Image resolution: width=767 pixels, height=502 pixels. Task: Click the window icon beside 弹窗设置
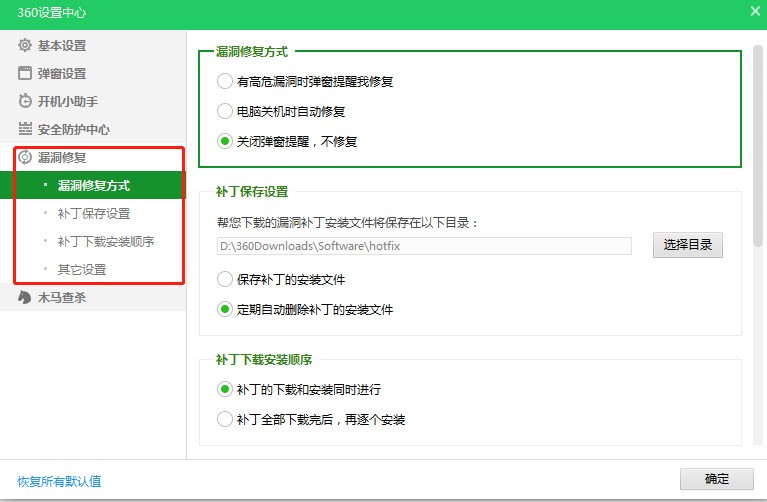pyautogui.click(x=25, y=73)
